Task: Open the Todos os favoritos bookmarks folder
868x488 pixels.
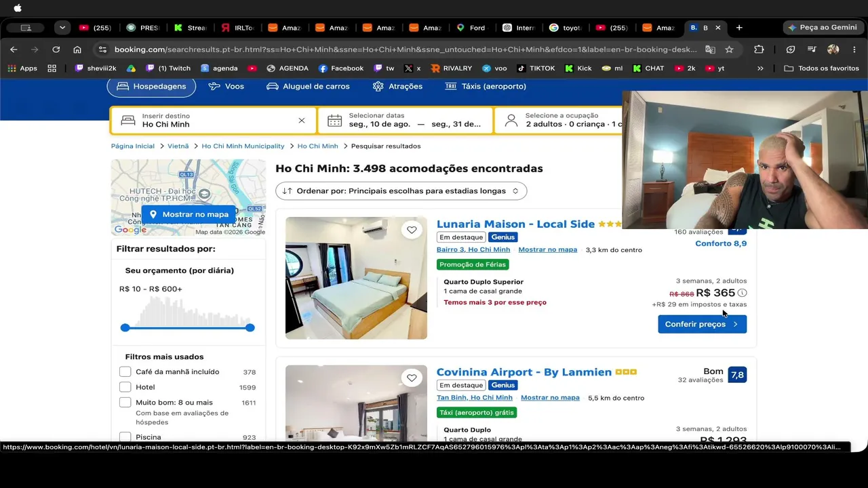Action: (822, 68)
